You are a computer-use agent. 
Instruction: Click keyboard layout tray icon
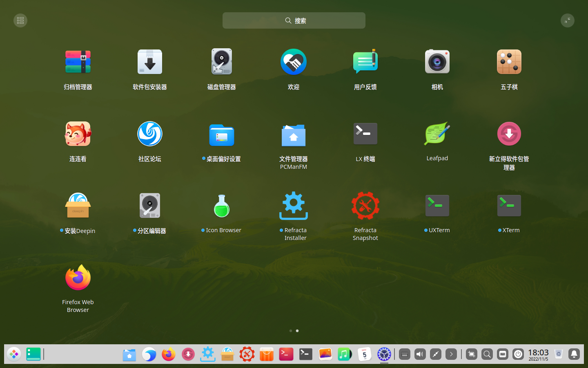pos(503,354)
